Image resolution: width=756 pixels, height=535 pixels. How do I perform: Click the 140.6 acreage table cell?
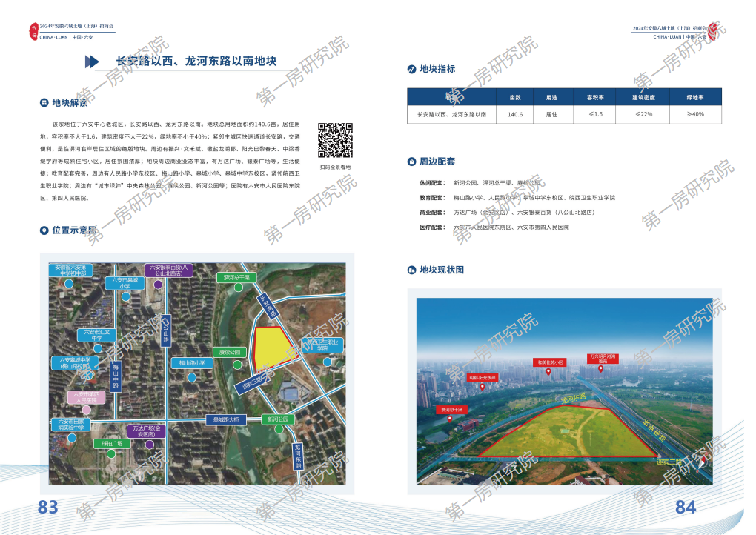click(x=515, y=115)
